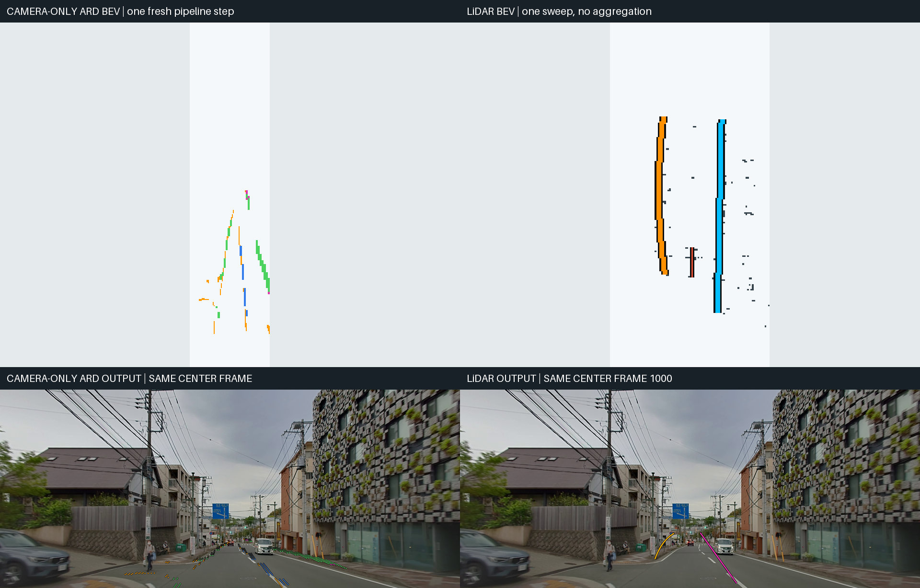Click the camera-only ARD output street image
This screenshot has height=588, width=920.
click(230, 489)
